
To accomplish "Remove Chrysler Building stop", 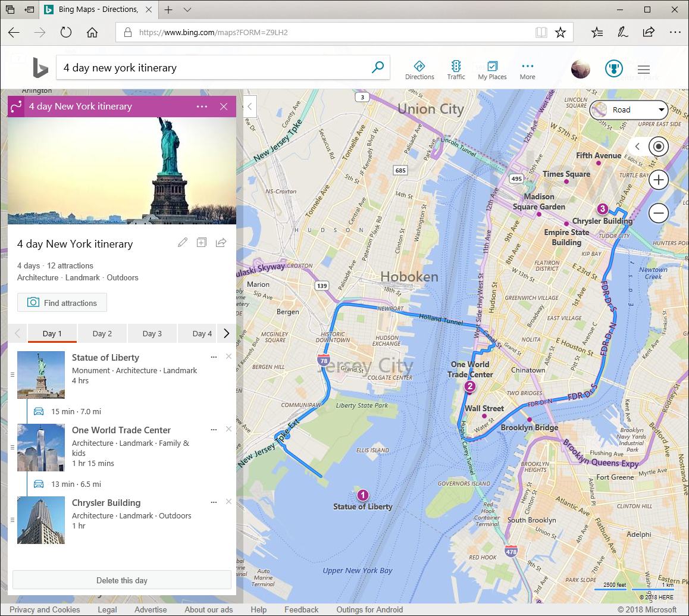I will [x=228, y=502].
